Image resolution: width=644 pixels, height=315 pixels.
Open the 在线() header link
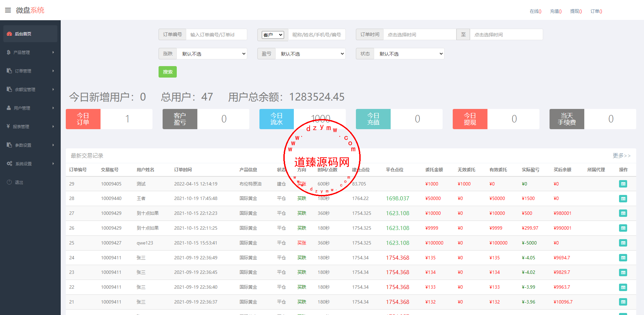coord(535,11)
